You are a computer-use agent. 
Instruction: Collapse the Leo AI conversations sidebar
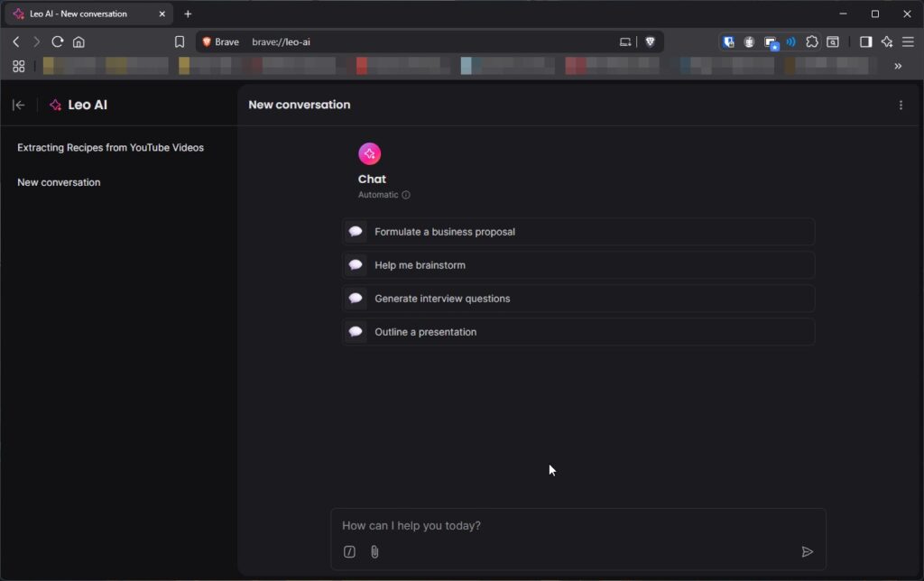19,105
